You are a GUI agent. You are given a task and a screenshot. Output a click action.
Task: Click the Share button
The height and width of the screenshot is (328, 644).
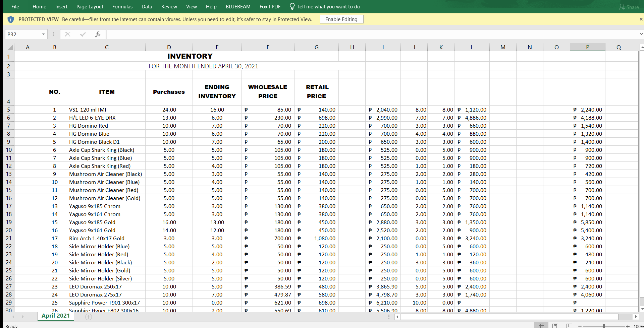(x=629, y=7)
